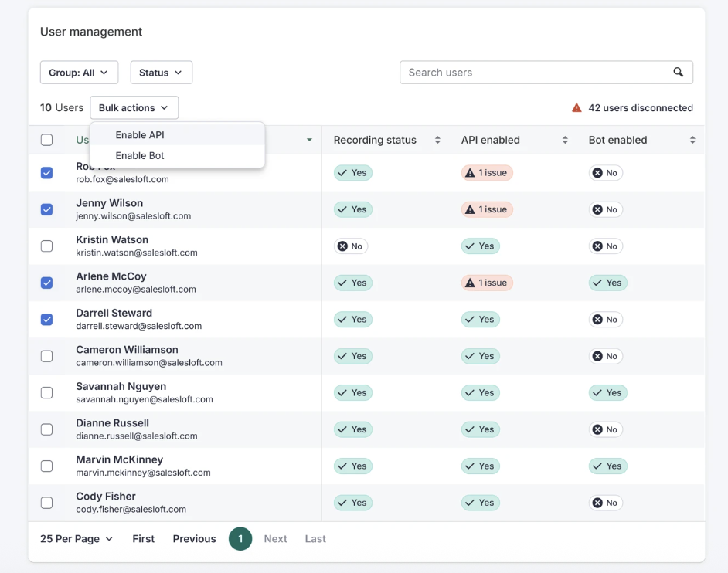Viewport: 728px width, 573px height.
Task: Open the Group: All dropdown
Action: [x=79, y=73]
